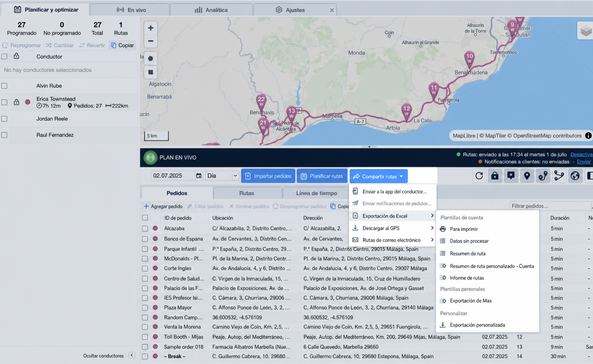Viewport: 593px width, 364px height.
Task: Click the message star icon in toolbar
Action: point(511,176)
